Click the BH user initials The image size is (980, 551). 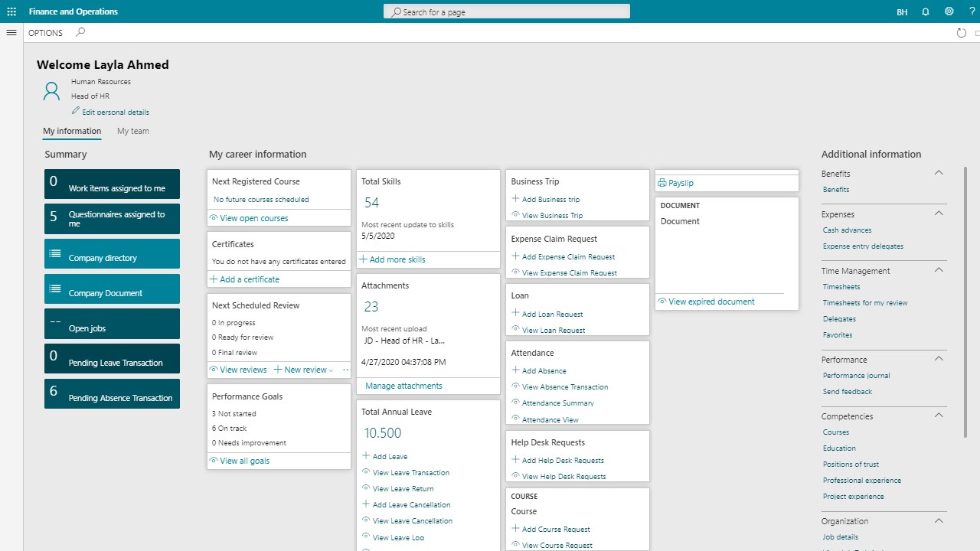click(902, 12)
